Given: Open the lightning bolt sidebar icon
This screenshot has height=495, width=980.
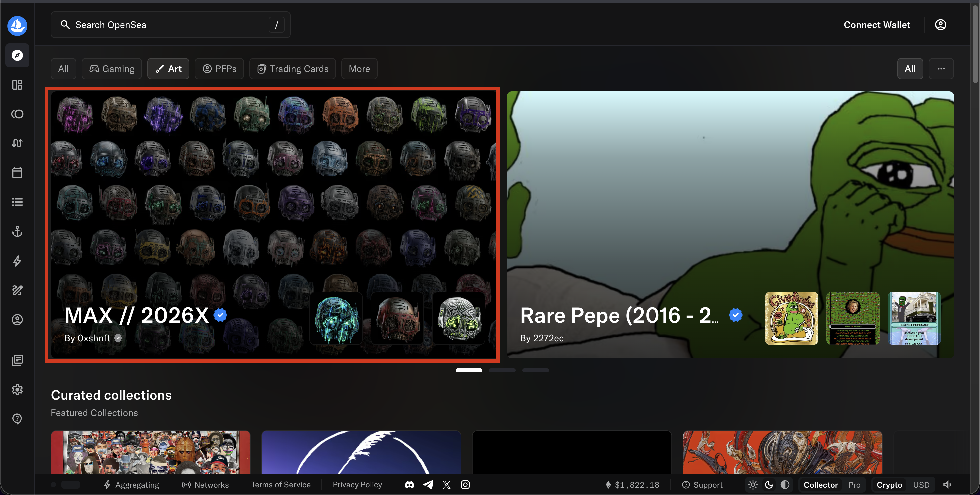Looking at the screenshot, I should click(x=17, y=261).
